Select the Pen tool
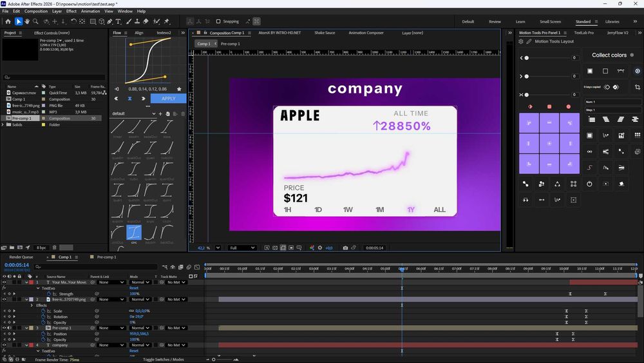Image resolution: width=644 pixels, height=363 pixels. [x=109, y=21]
